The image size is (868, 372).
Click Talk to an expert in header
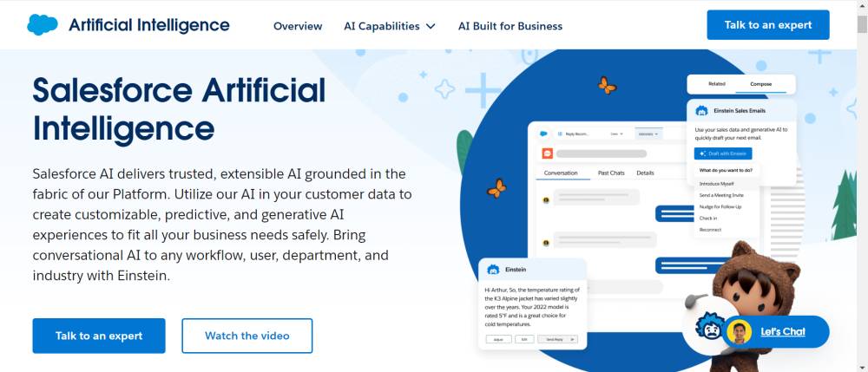point(768,25)
